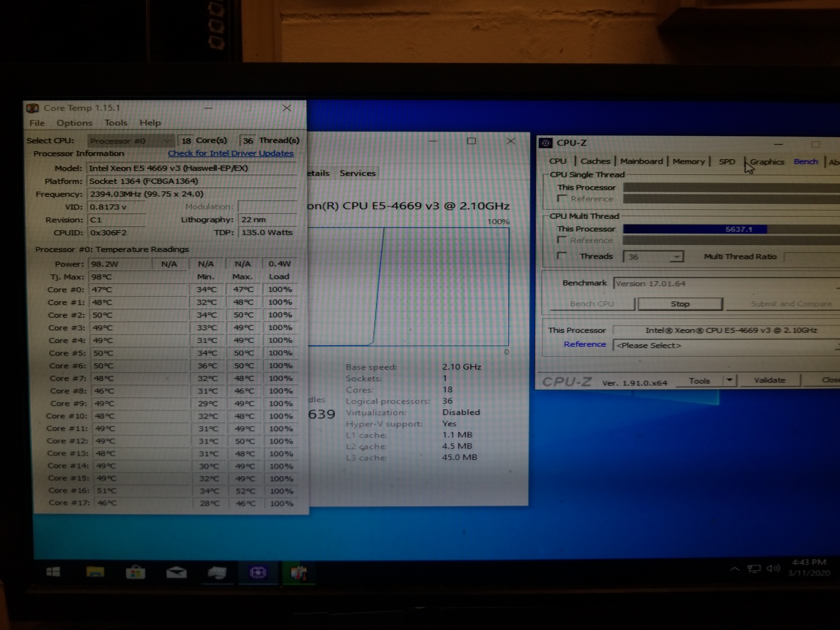840x630 pixels.
Task: Toggle the Threads checkbox in CPU-Z
Action: point(562,256)
